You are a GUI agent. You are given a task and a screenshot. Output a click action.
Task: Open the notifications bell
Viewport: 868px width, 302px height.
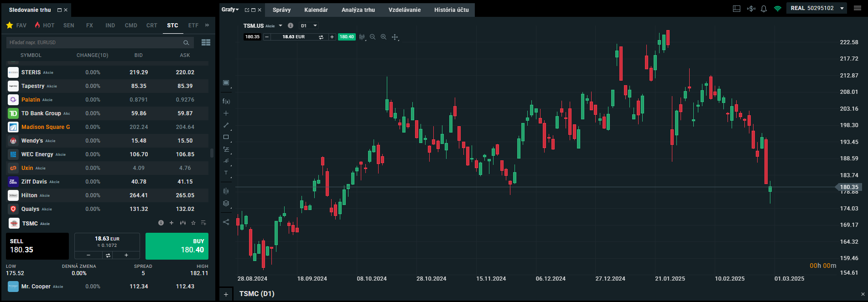(x=764, y=9)
